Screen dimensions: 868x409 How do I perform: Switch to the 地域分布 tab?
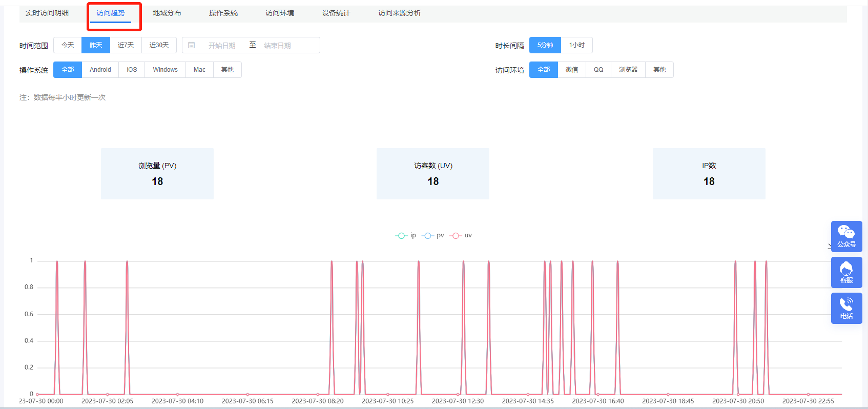click(x=167, y=13)
